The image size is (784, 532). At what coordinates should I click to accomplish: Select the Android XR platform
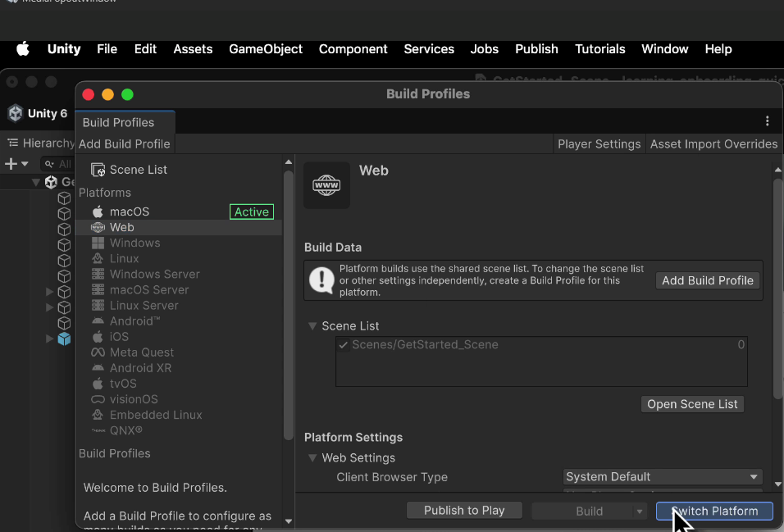click(179, 368)
